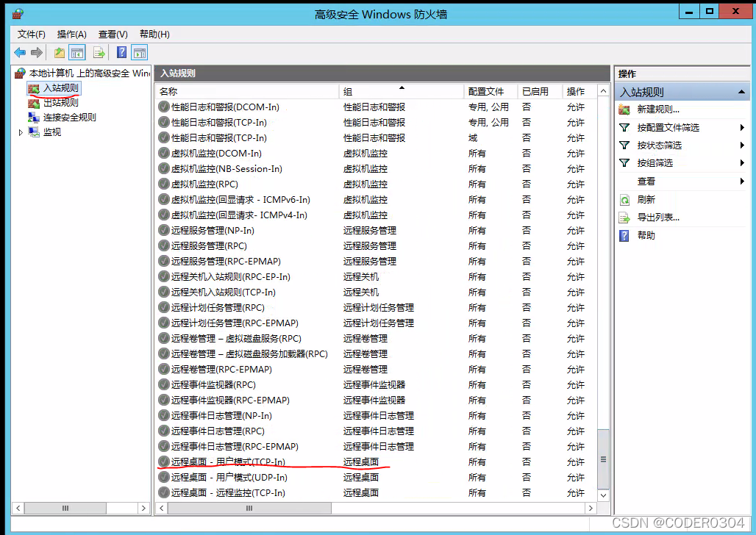This screenshot has height=535, width=756.
Task: Open the 帮助(H) menu
Action: pyautogui.click(x=154, y=35)
